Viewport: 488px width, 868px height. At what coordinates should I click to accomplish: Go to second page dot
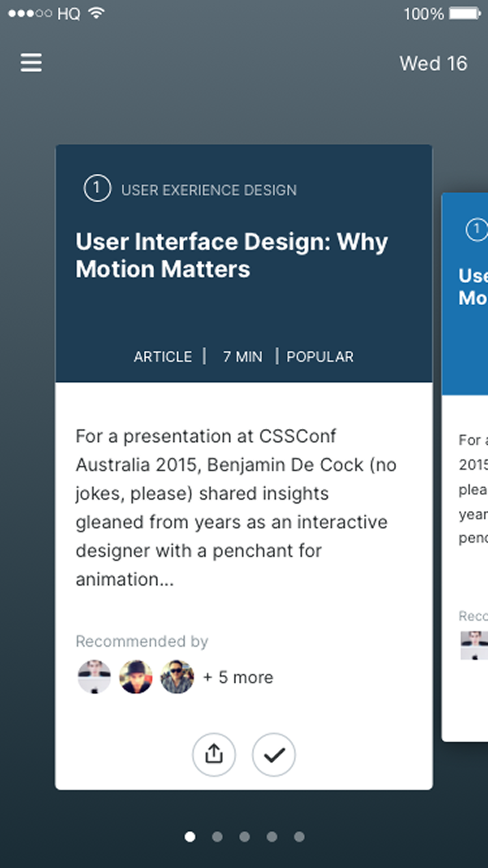click(217, 837)
